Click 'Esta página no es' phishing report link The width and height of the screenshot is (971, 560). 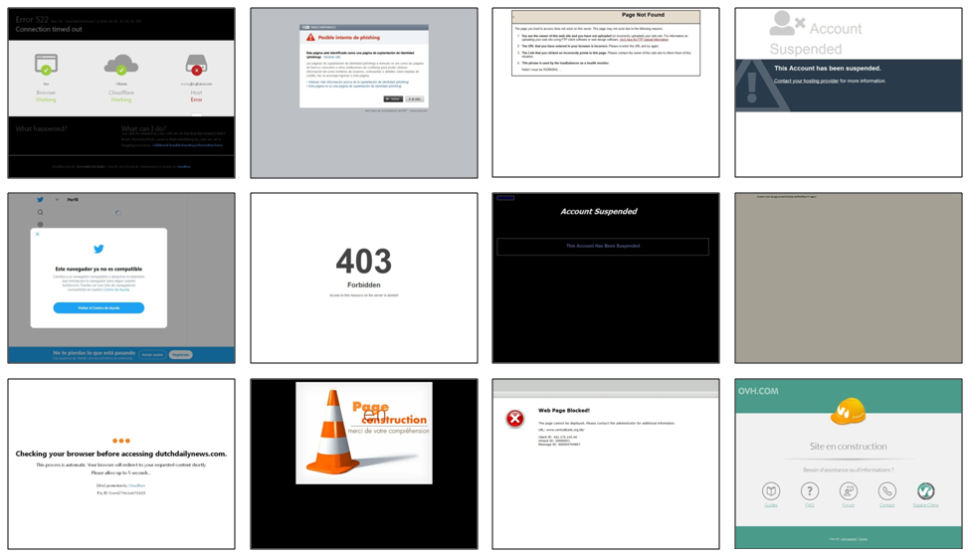354,87
